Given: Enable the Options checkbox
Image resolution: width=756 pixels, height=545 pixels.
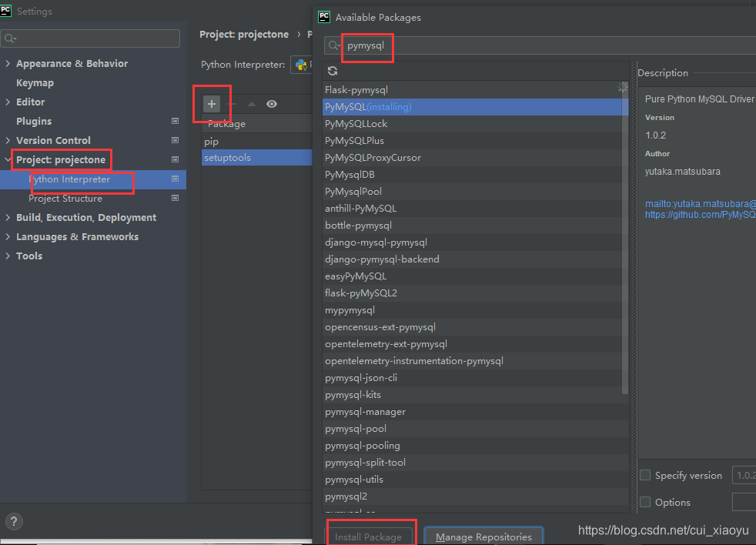Looking at the screenshot, I should (x=645, y=502).
